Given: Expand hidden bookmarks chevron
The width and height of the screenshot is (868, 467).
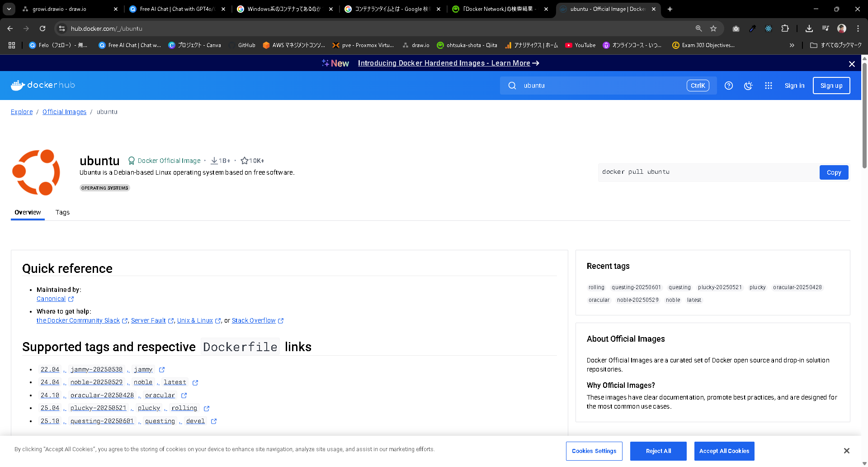Looking at the screenshot, I should tap(792, 45).
